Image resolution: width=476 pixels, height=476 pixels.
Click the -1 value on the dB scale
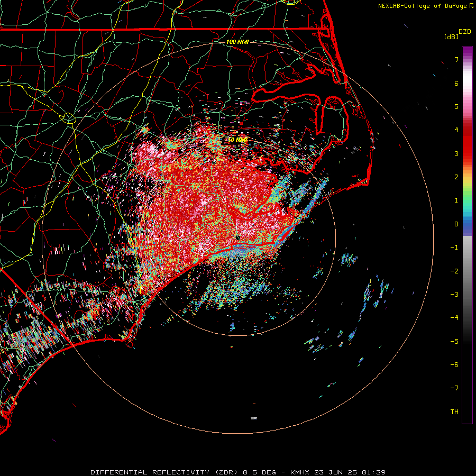(454, 248)
